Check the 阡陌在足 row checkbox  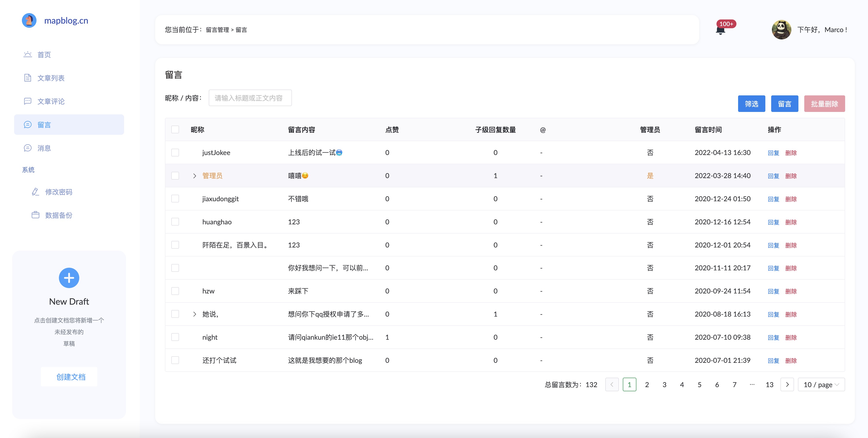click(175, 245)
